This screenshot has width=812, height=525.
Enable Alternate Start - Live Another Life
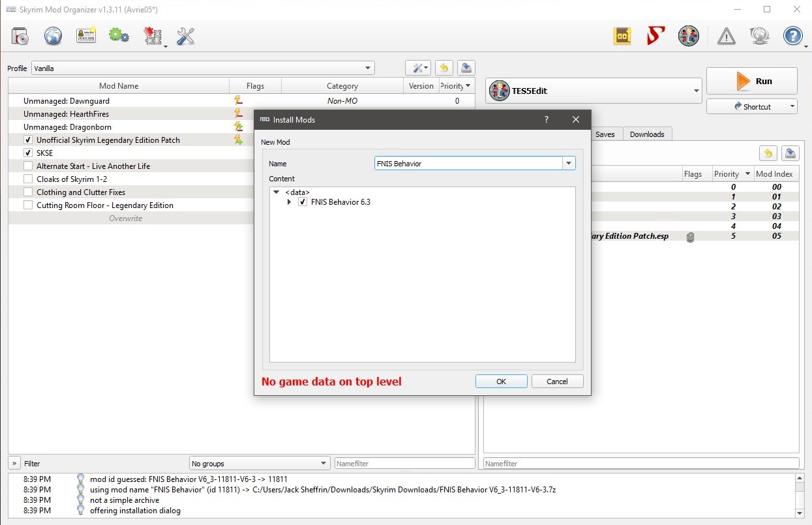28,166
